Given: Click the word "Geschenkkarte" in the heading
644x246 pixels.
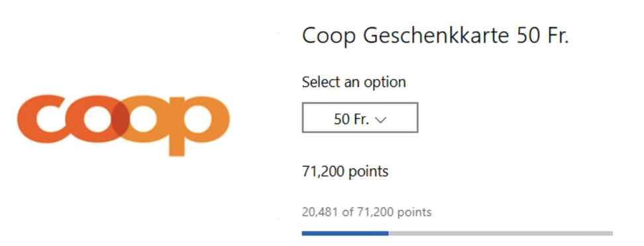Looking at the screenshot, I should [x=436, y=36].
